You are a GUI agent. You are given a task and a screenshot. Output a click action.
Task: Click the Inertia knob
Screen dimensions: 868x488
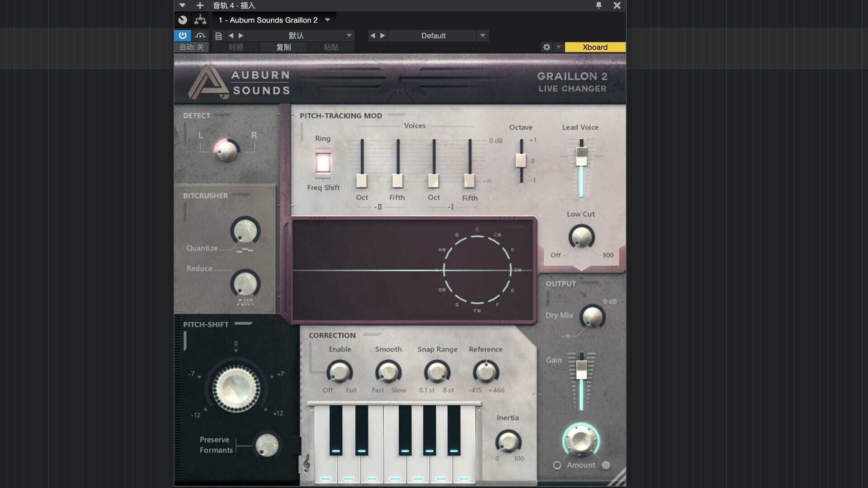point(508,441)
